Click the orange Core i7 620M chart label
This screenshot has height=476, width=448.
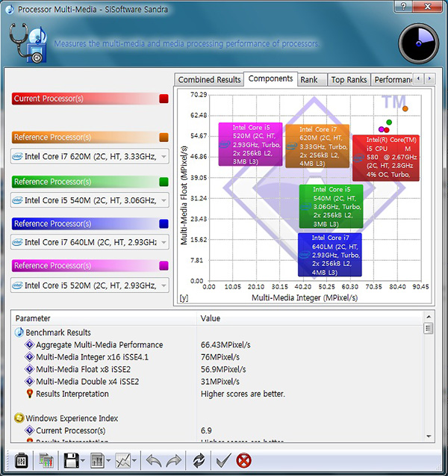(317, 146)
